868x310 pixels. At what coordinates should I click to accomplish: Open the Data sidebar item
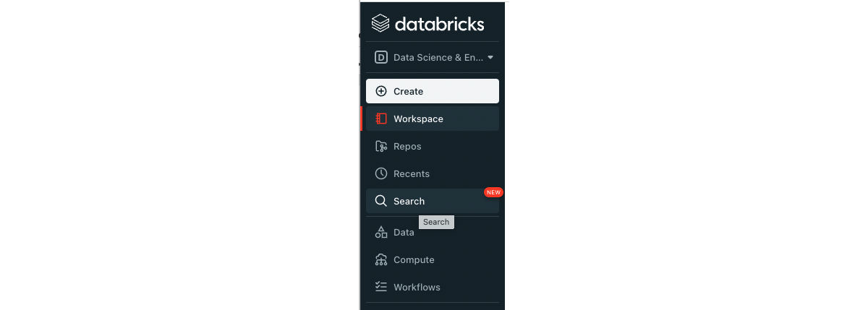(x=433, y=232)
